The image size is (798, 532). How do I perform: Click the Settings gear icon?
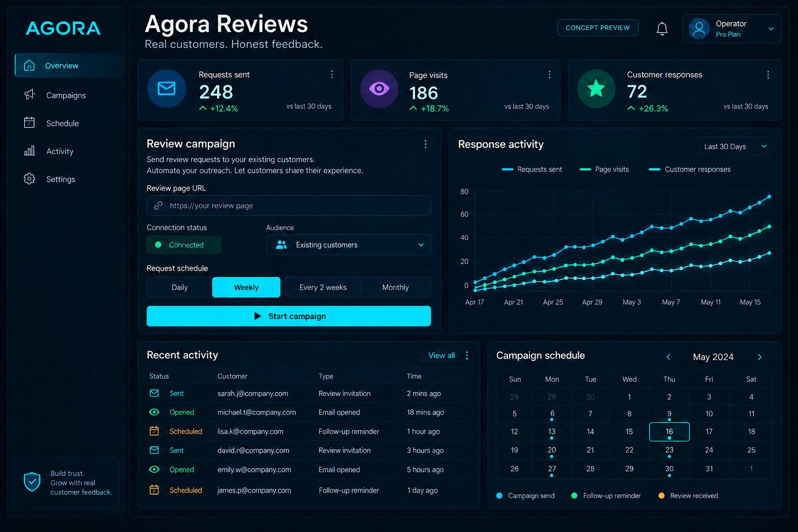(30, 179)
